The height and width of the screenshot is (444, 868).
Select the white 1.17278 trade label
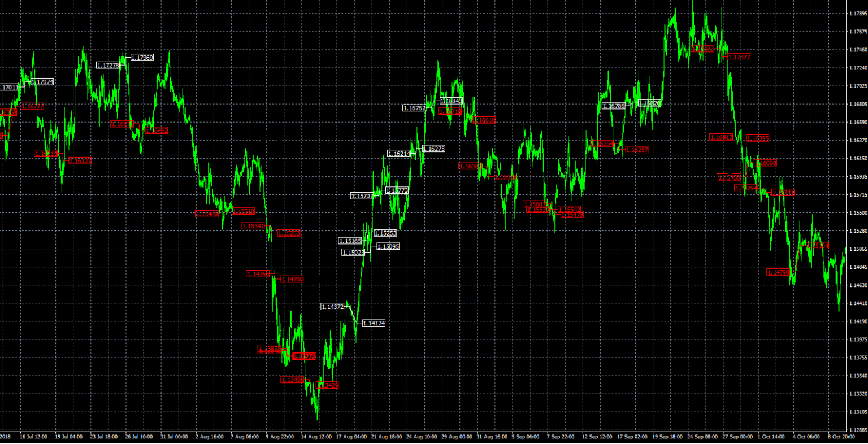pyautogui.click(x=108, y=66)
